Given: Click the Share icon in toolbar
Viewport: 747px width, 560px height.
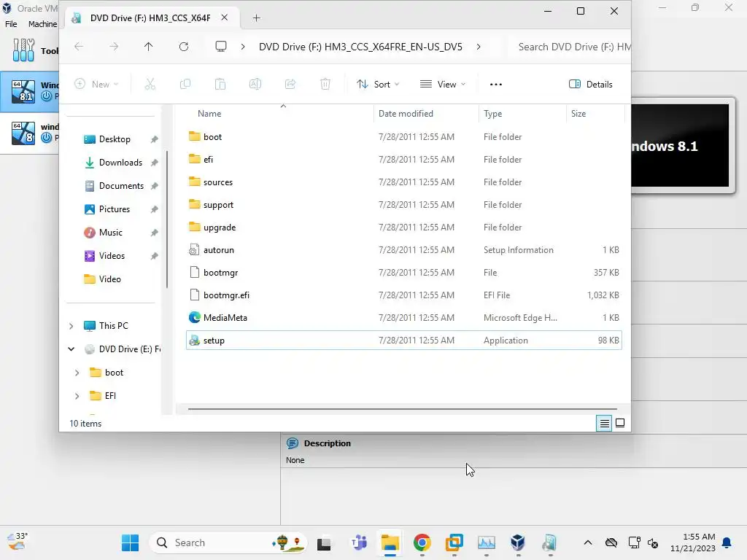Looking at the screenshot, I should click(290, 85).
